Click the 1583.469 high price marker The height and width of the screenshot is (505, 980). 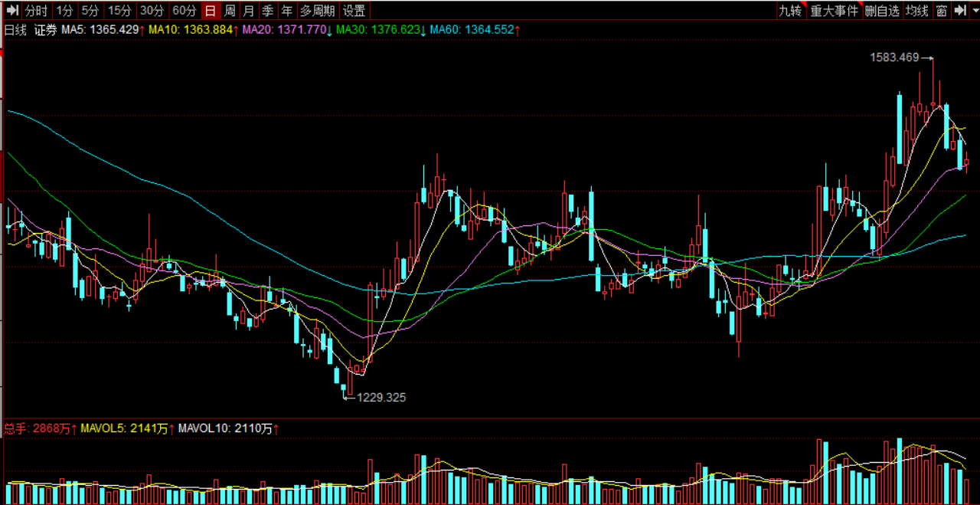click(x=894, y=57)
